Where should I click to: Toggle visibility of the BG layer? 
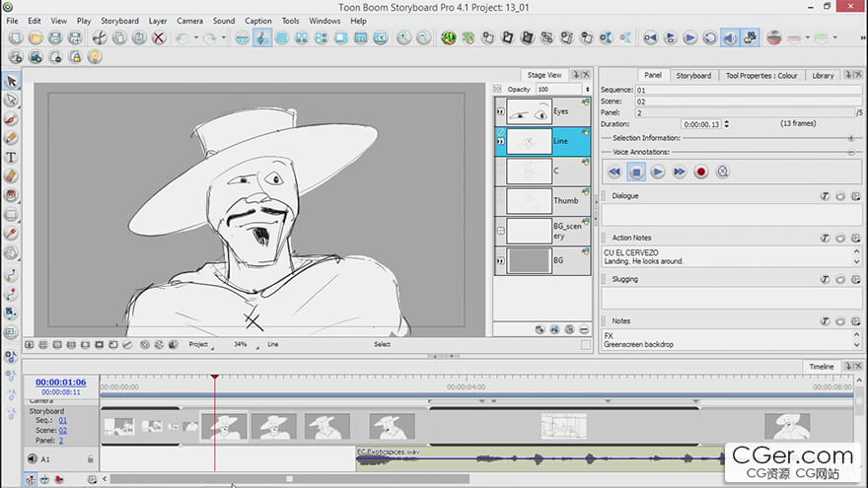coord(500,261)
